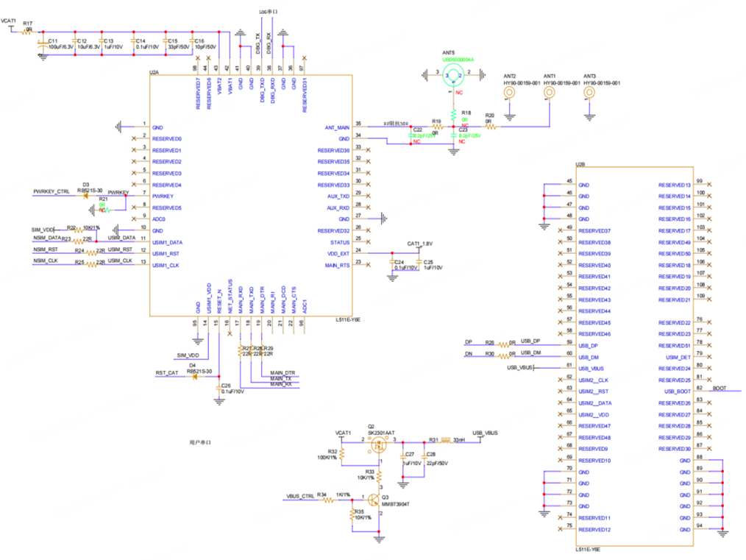This screenshot has height=560, width=746.
Task: Click the USIM_DET pin label in U2B
Action: point(678,358)
